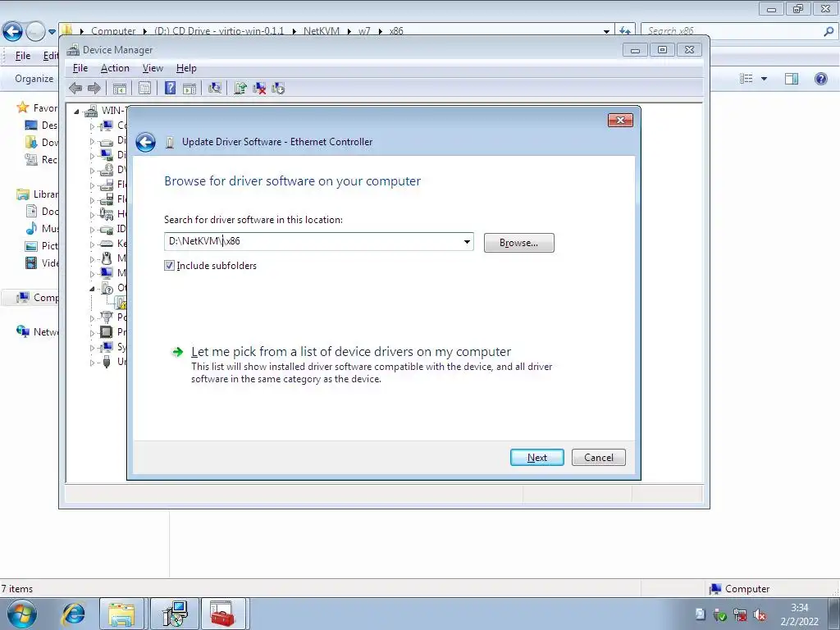This screenshot has width=840, height=630.
Task: Toggle the preview pane icon in Explorer
Action: pyautogui.click(x=792, y=79)
